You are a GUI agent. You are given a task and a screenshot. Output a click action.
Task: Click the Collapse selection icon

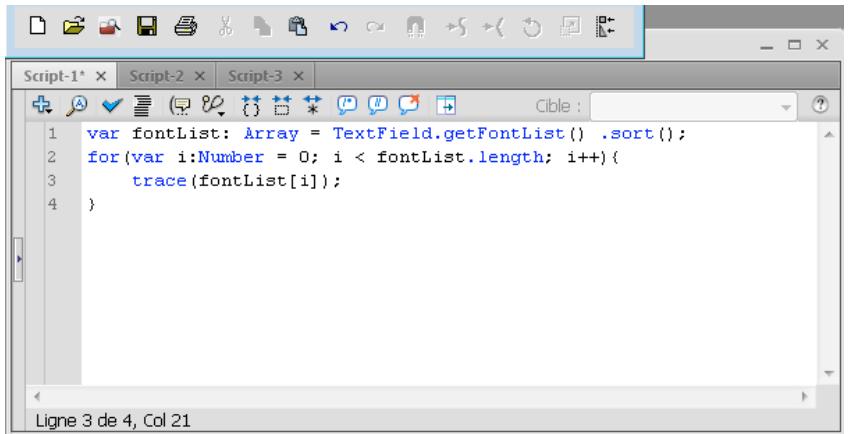click(282, 106)
